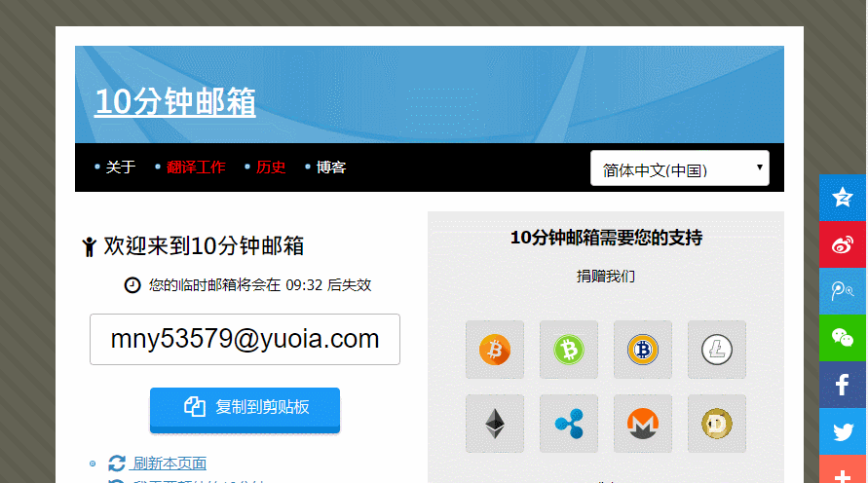Image resolution: width=868 pixels, height=483 pixels.
Task: Click the clock icon beside expiry time
Action: click(x=132, y=285)
